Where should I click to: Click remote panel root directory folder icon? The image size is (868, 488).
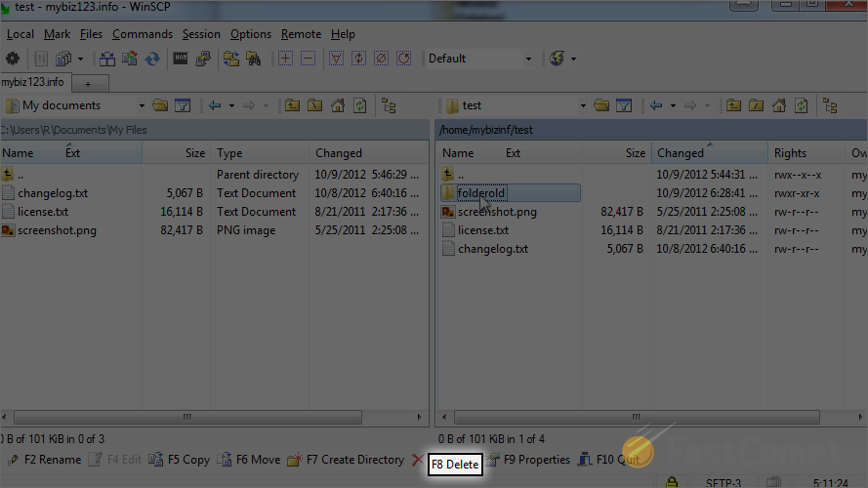coord(756,105)
